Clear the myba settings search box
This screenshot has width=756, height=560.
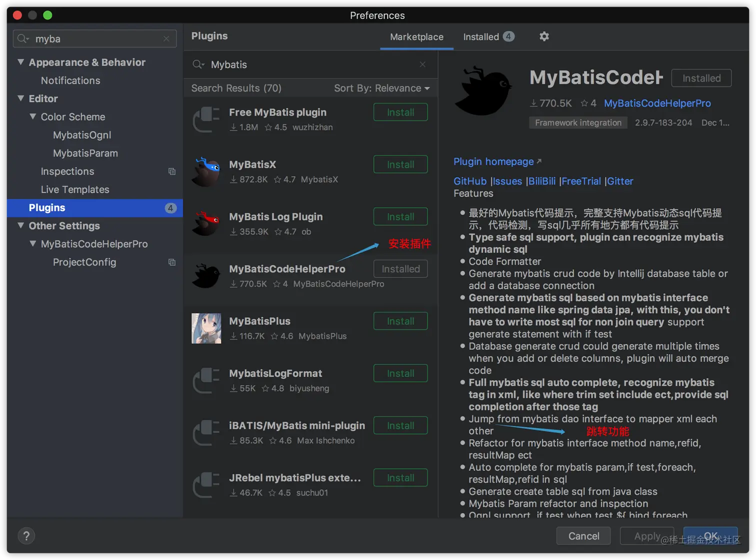(x=166, y=39)
